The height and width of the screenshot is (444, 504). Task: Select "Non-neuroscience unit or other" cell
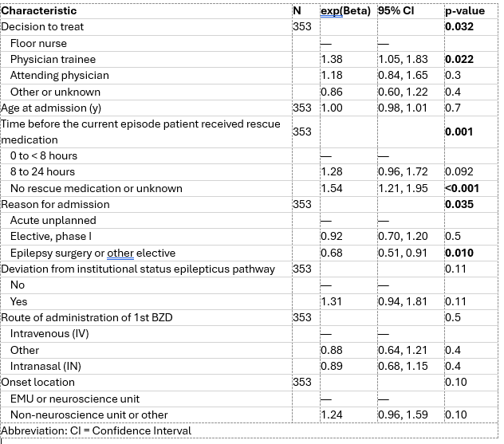(x=89, y=415)
